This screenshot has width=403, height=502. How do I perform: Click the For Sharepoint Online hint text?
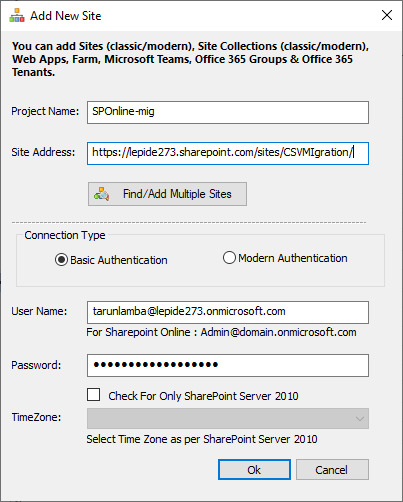(x=221, y=332)
